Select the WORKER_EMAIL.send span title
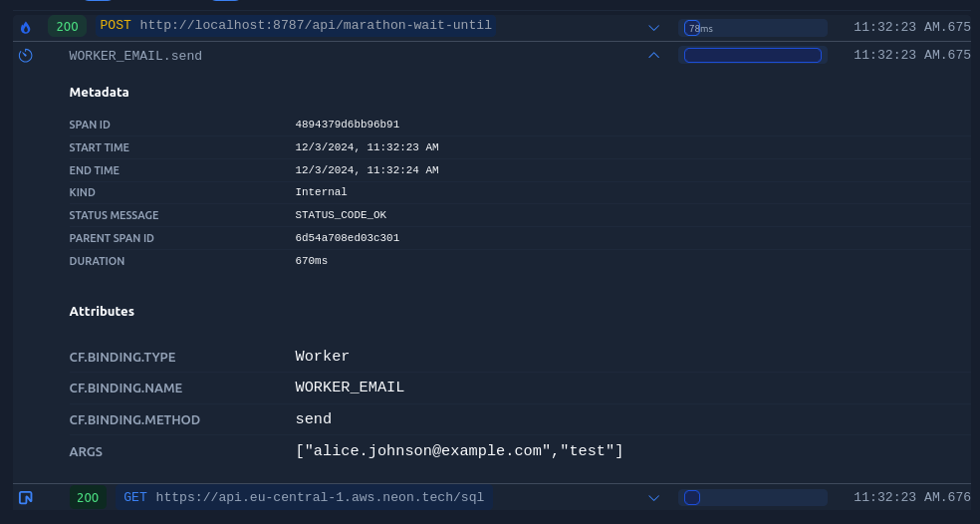Screen dimensions: 980x524 (x=135, y=56)
